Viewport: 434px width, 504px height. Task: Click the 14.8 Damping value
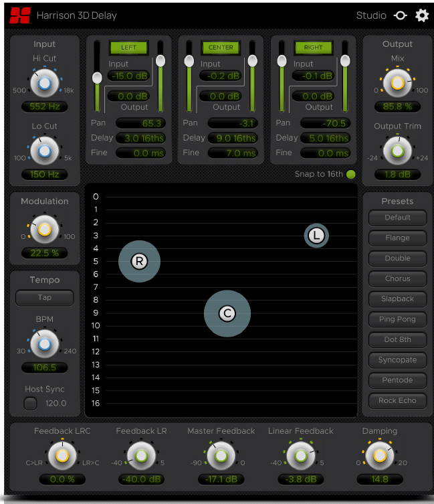(x=380, y=479)
